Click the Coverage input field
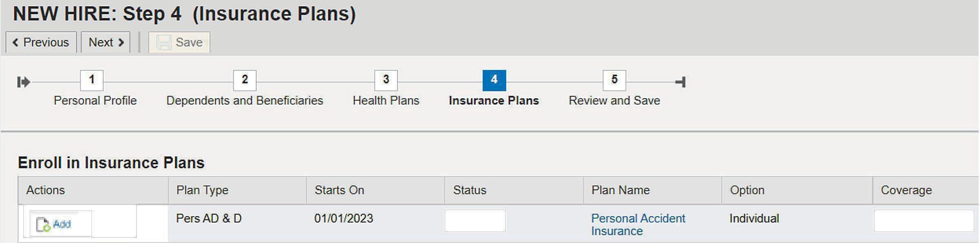Viewport: 980px width, 243px height. click(924, 221)
